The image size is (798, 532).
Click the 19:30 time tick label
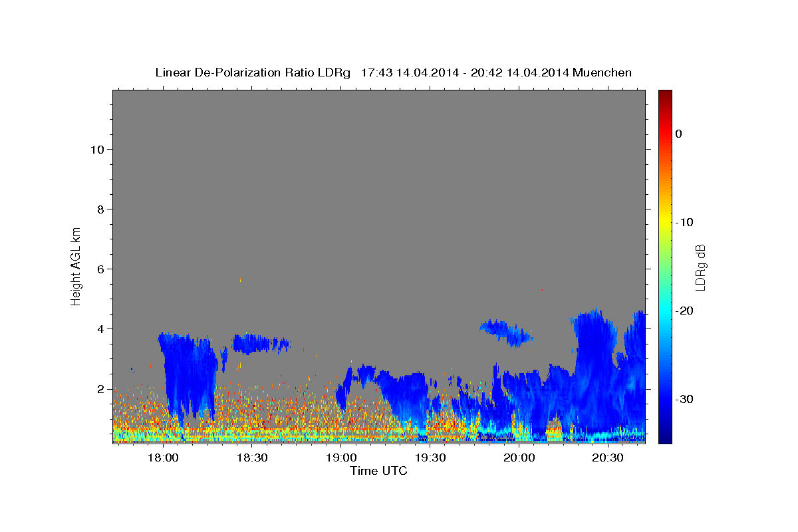[430, 458]
